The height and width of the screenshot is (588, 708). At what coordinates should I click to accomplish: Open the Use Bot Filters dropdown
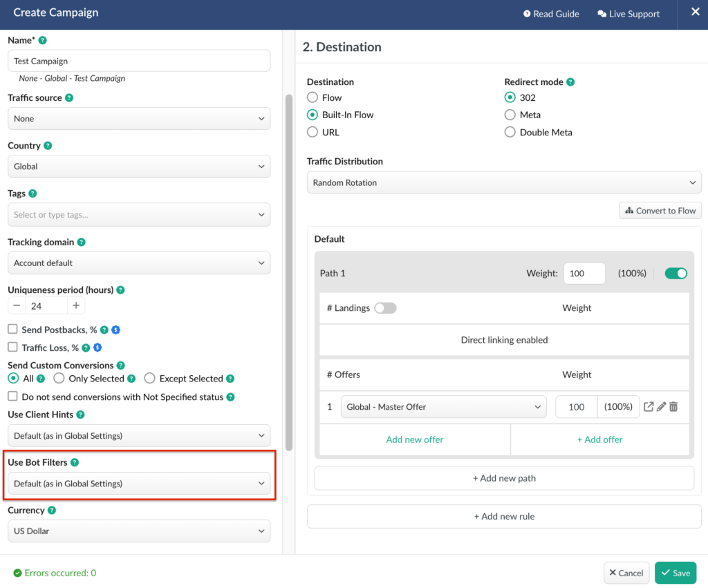point(138,484)
